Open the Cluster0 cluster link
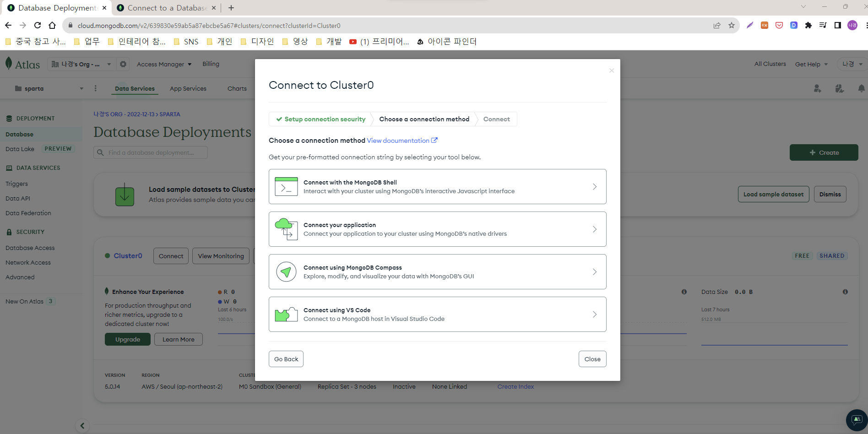Viewport: 868px width, 434px height. [128, 256]
